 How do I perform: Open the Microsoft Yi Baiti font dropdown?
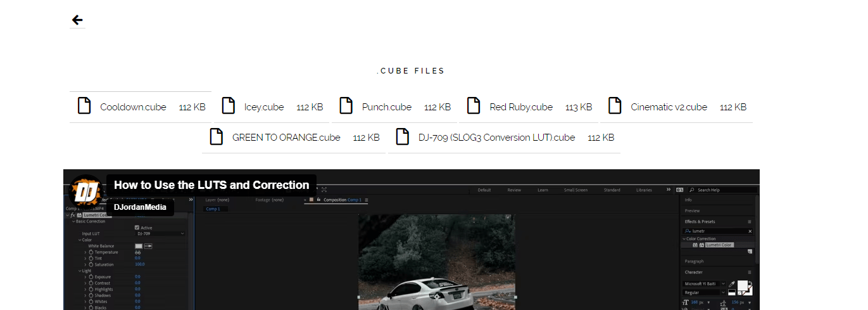tap(705, 283)
